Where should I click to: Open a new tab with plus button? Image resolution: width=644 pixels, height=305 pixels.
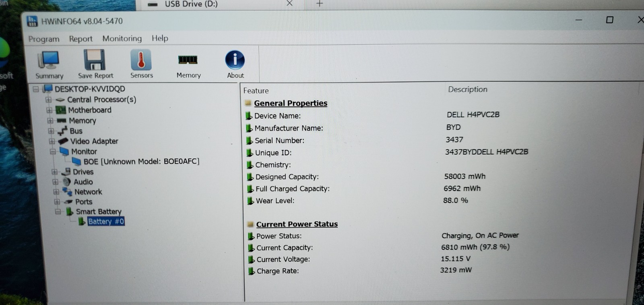point(320,4)
